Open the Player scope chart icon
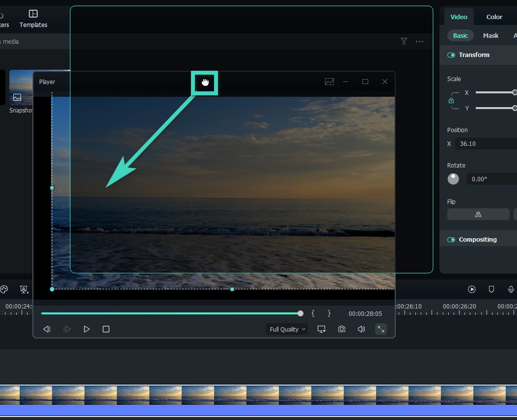 (329, 82)
